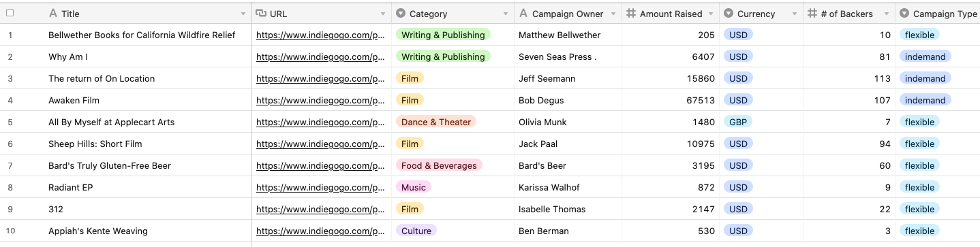Click the # of Backers number icon

click(x=812, y=14)
